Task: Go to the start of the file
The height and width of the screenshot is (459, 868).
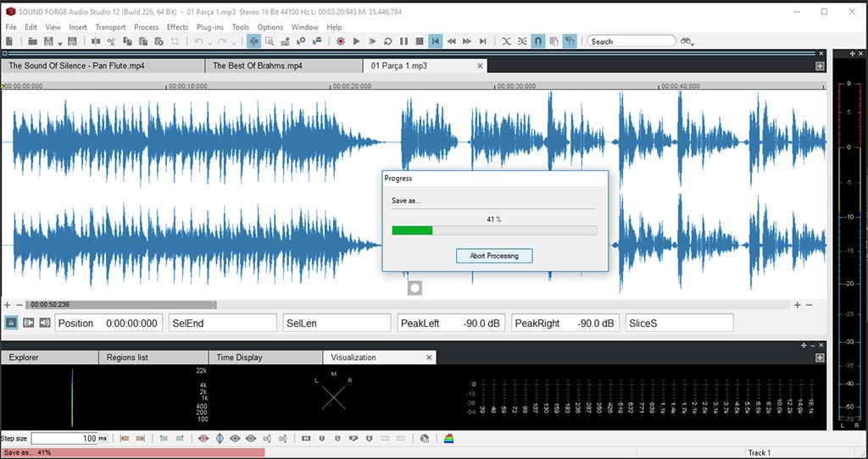Action: point(436,41)
